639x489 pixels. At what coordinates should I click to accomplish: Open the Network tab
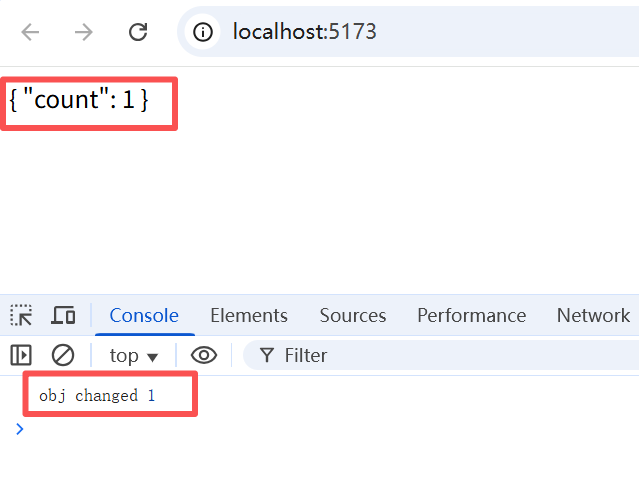(593, 315)
